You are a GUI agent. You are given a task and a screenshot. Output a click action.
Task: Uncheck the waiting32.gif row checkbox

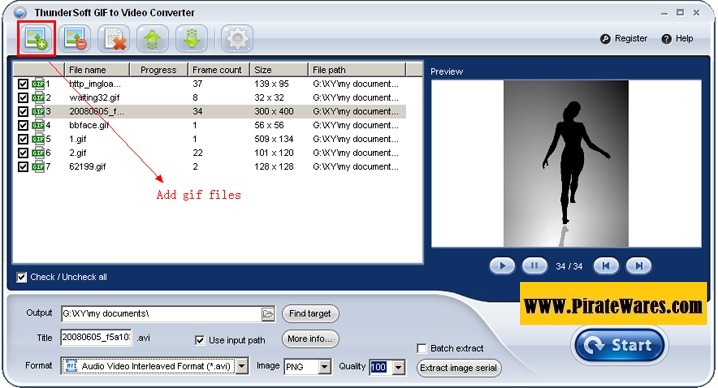[23, 98]
